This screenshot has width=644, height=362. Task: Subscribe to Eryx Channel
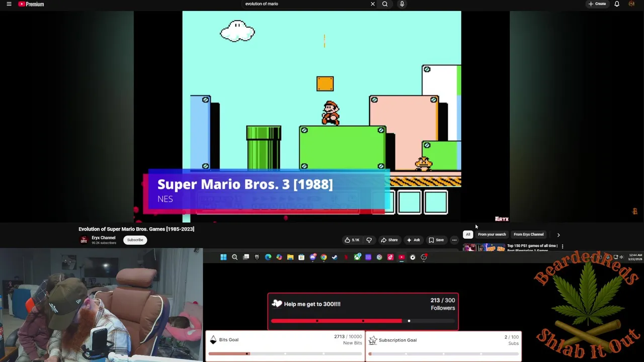[135, 240]
